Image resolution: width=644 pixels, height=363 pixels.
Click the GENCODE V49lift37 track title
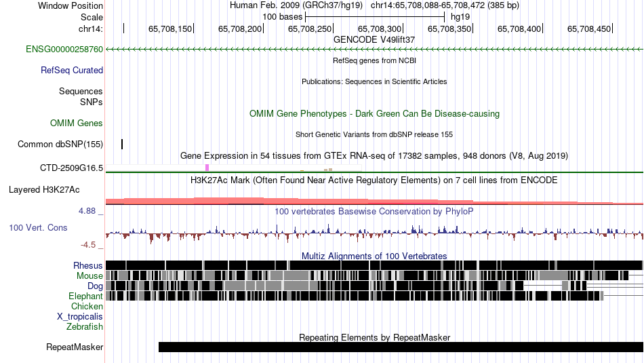pos(374,40)
